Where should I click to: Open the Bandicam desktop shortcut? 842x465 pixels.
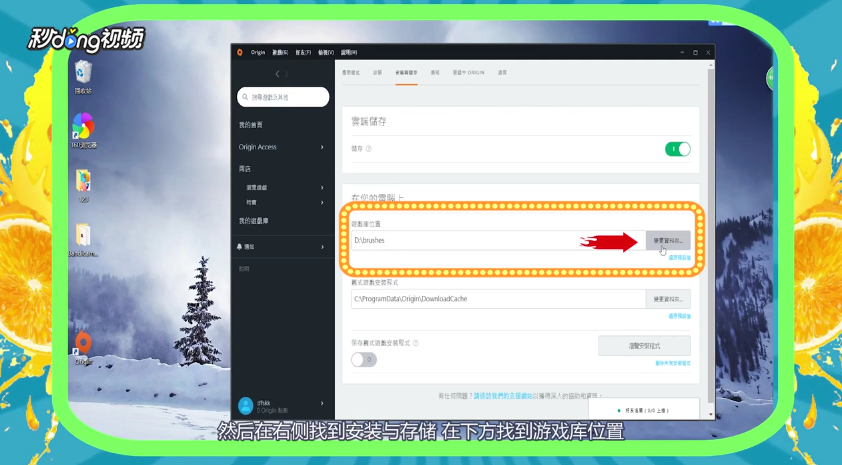pos(83,239)
